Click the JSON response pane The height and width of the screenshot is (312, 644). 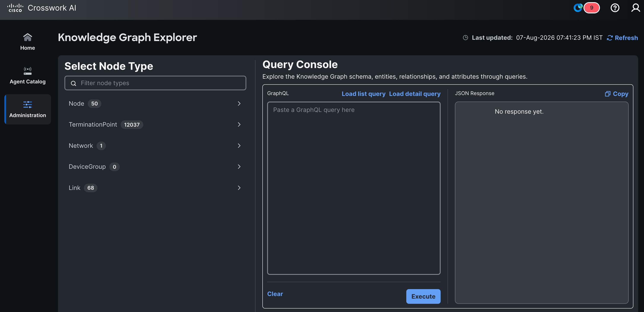click(x=542, y=202)
